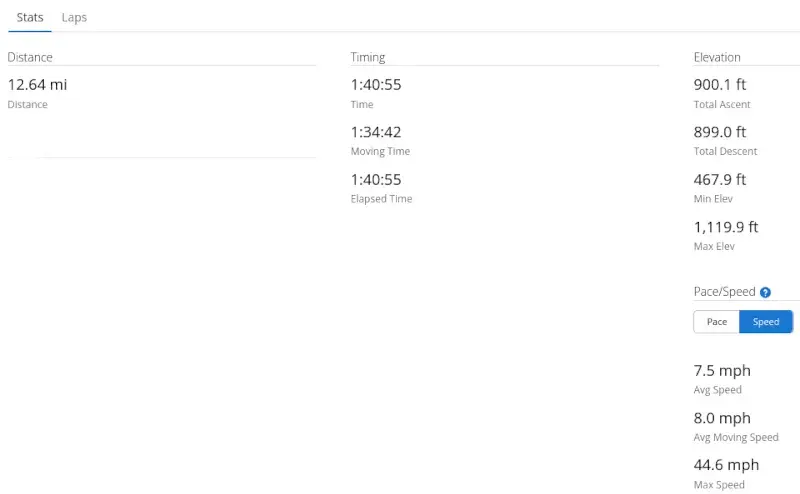Click the Pace/Speed section heading
Screen dimensions: 800x494
pyautogui.click(x=724, y=292)
